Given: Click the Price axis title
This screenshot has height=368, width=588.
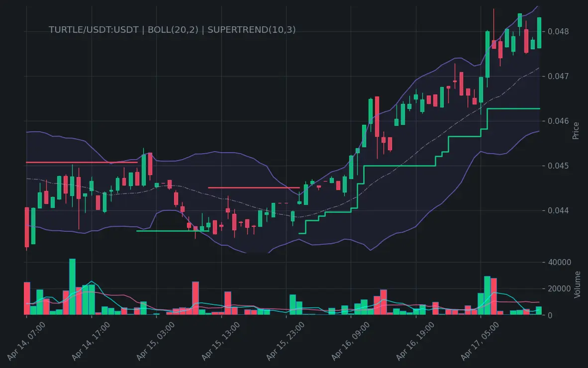Looking at the screenshot, I should [576, 130].
